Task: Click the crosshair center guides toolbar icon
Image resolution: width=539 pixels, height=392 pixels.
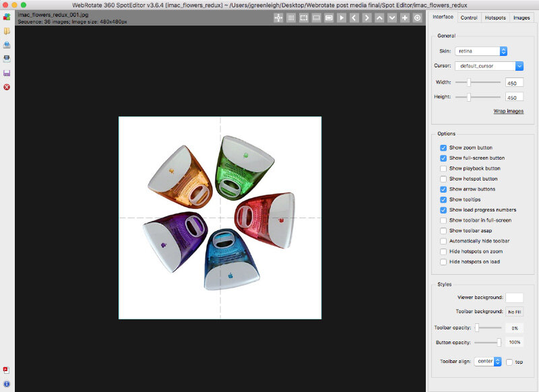Action: point(278,18)
